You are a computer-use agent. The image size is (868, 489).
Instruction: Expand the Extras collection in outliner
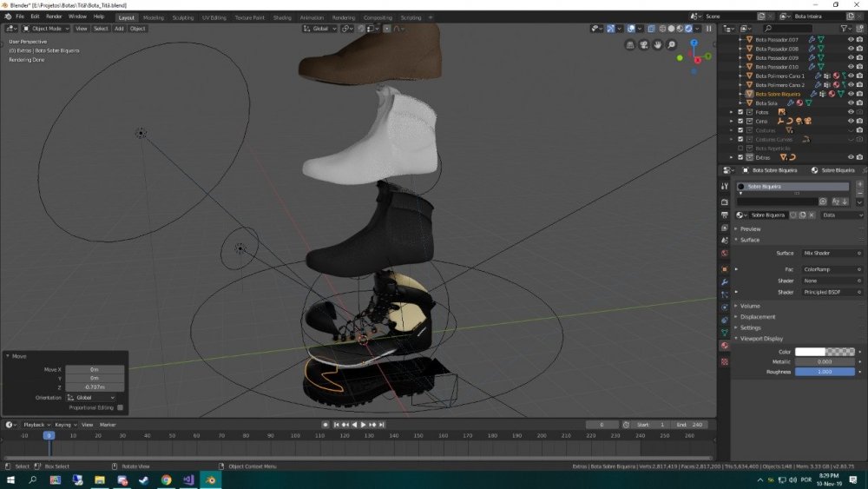(x=732, y=157)
